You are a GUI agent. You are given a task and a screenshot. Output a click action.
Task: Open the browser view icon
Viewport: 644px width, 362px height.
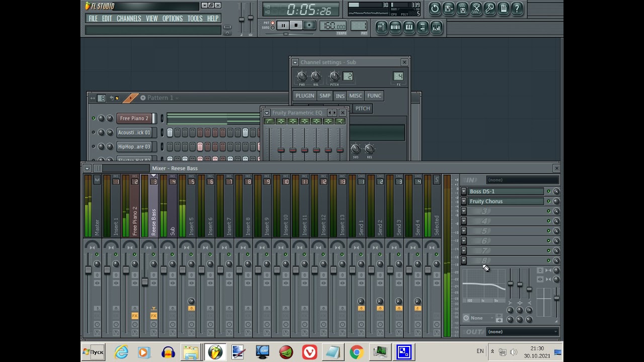(422, 27)
